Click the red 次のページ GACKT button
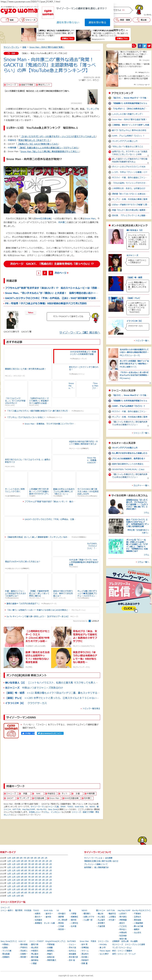This screenshot has width=152, height=980. [52, 264]
